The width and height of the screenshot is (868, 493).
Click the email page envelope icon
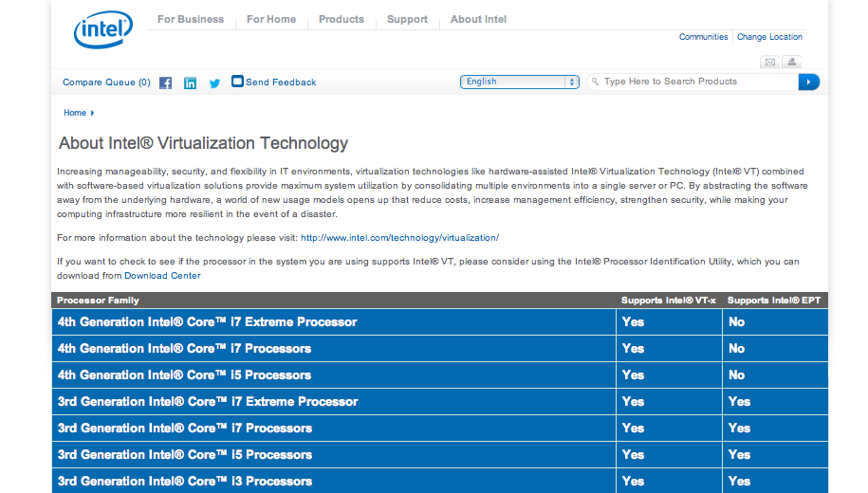[770, 62]
